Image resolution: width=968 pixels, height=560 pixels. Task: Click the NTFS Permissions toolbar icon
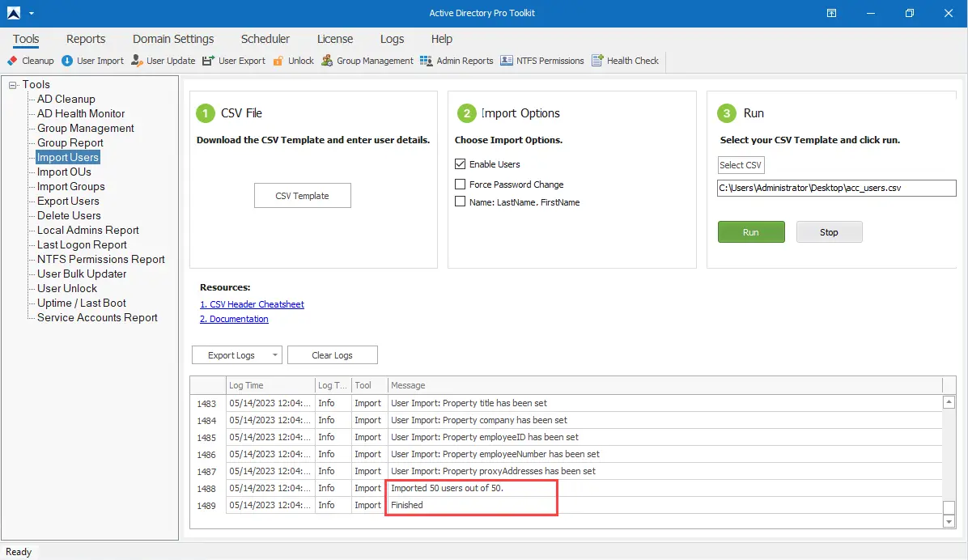506,61
